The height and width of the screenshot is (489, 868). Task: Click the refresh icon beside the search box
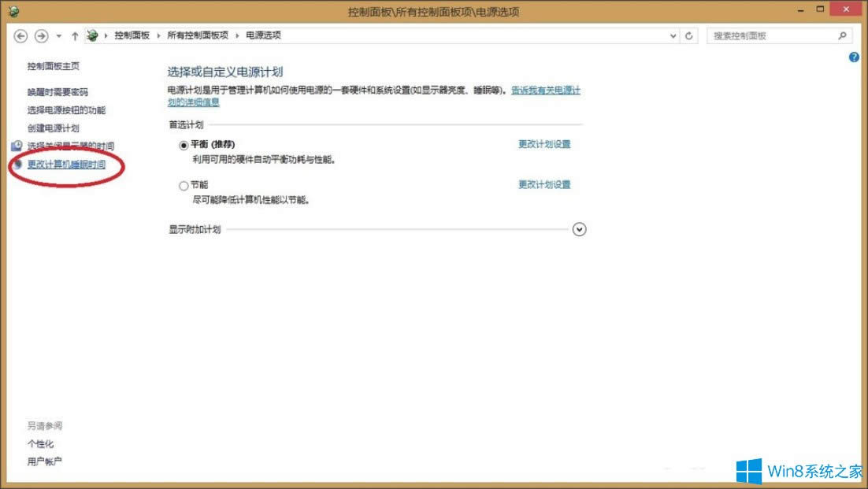coord(689,35)
